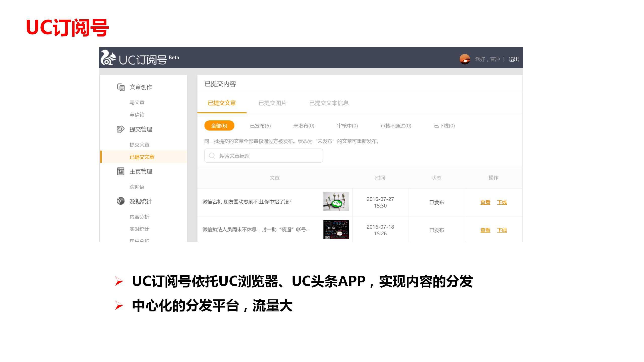Filter by 已下线(0)
Screen dimensions: 644x362
pyautogui.click(x=444, y=126)
